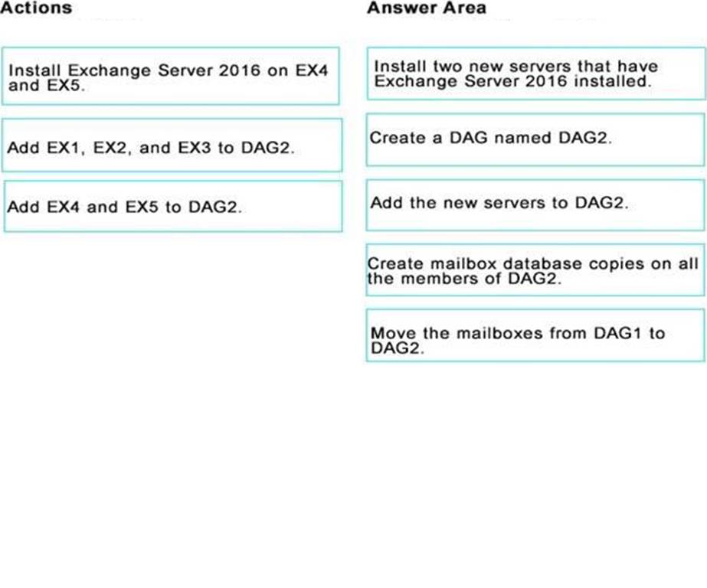Select "Install Exchange Server 2016 on EX4" action
707x588 pixels.
[170, 77]
